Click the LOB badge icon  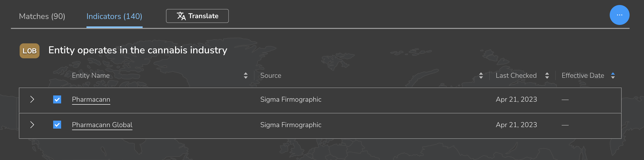(30, 51)
